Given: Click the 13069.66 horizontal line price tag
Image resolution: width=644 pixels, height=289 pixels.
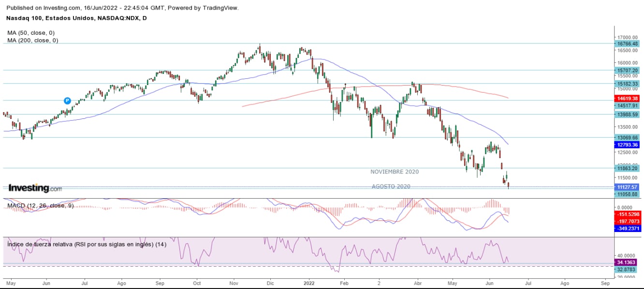Looking at the screenshot, I should point(627,138).
